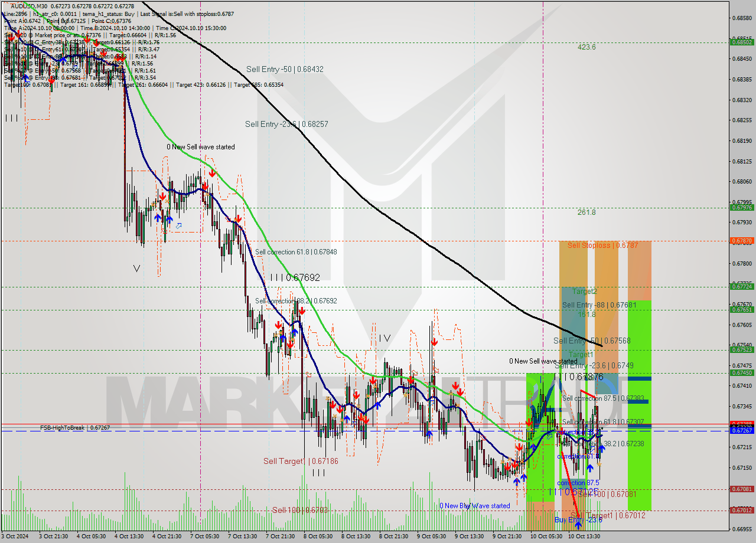Click the blue 'Buy Entry -23.6' label

pyautogui.click(x=578, y=519)
